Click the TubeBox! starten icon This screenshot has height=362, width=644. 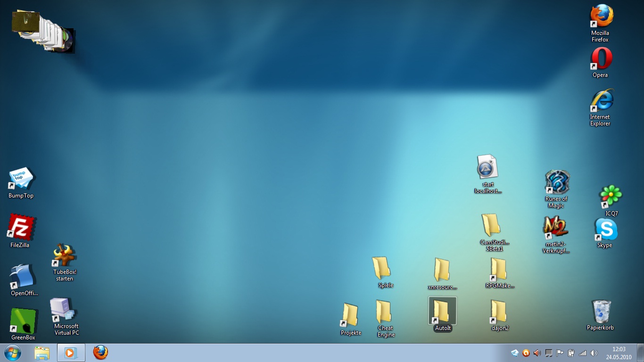tap(65, 255)
